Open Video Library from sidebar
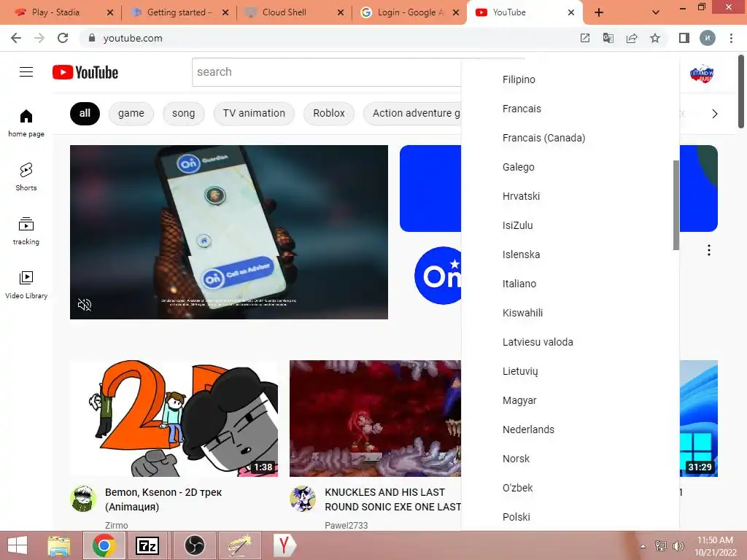The image size is (747, 560). (x=26, y=285)
